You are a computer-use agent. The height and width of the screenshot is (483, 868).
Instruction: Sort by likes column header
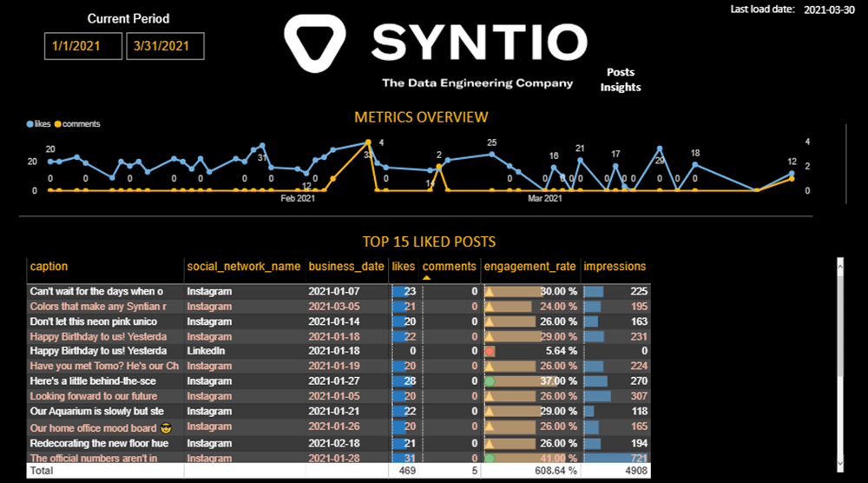click(x=404, y=267)
